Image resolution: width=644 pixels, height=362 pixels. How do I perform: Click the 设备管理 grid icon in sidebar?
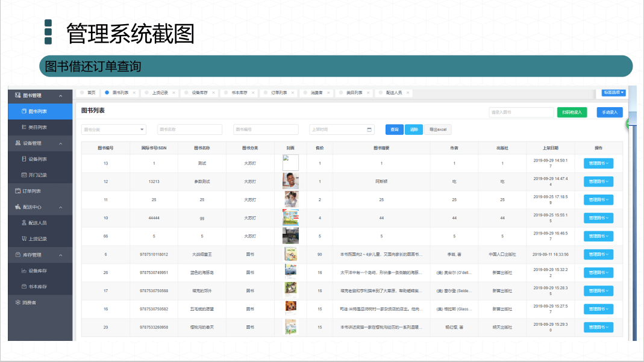tap(17, 143)
